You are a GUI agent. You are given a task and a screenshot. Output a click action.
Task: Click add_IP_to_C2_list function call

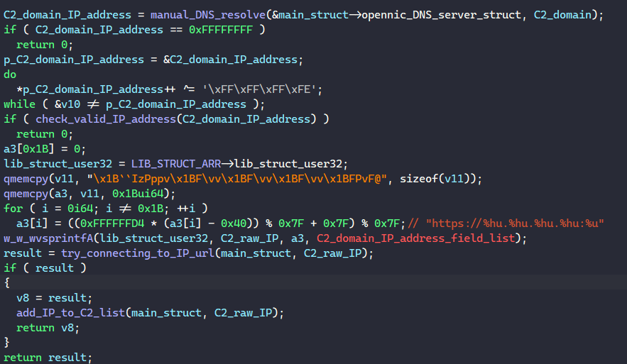coord(70,313)
